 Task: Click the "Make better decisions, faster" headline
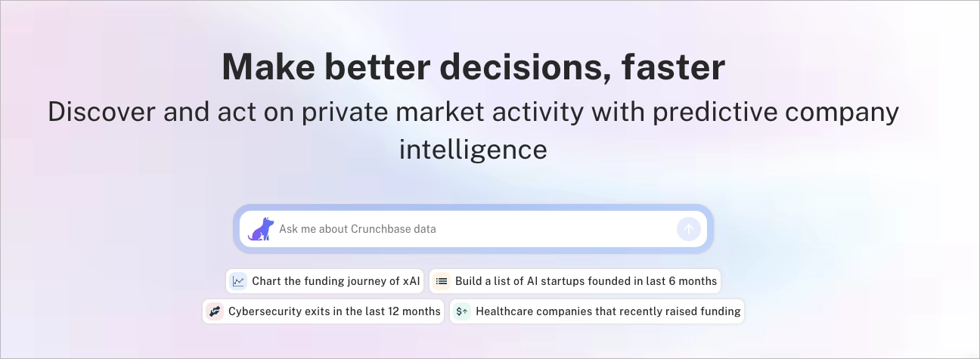click(473, 67)
